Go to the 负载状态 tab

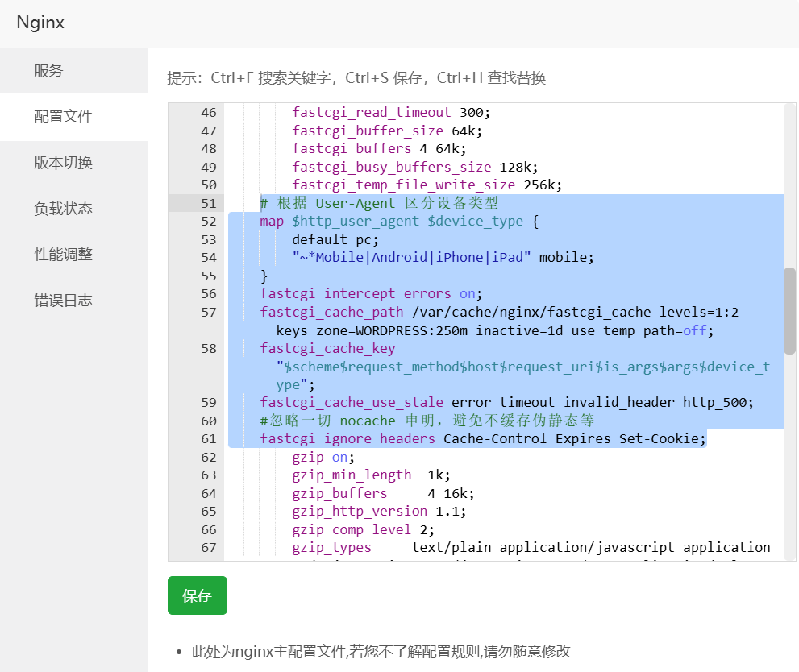pyautogui.click(x=63, y=209)
